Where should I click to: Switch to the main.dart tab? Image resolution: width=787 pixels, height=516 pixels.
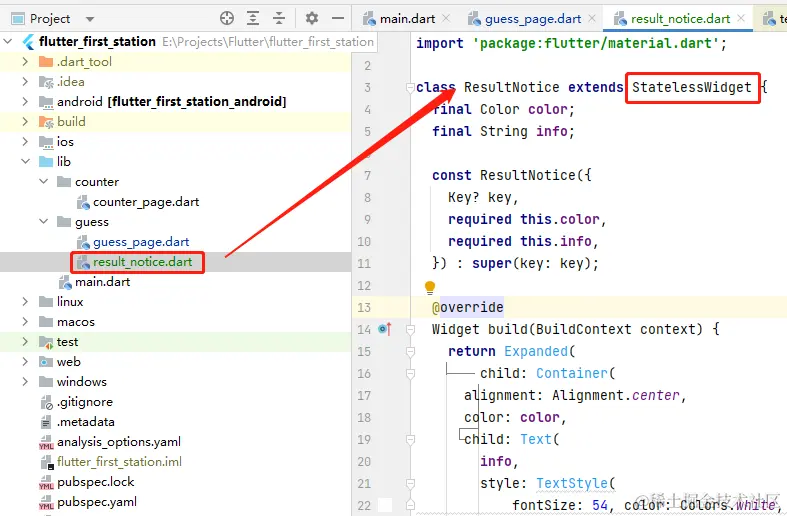point(406,19)
